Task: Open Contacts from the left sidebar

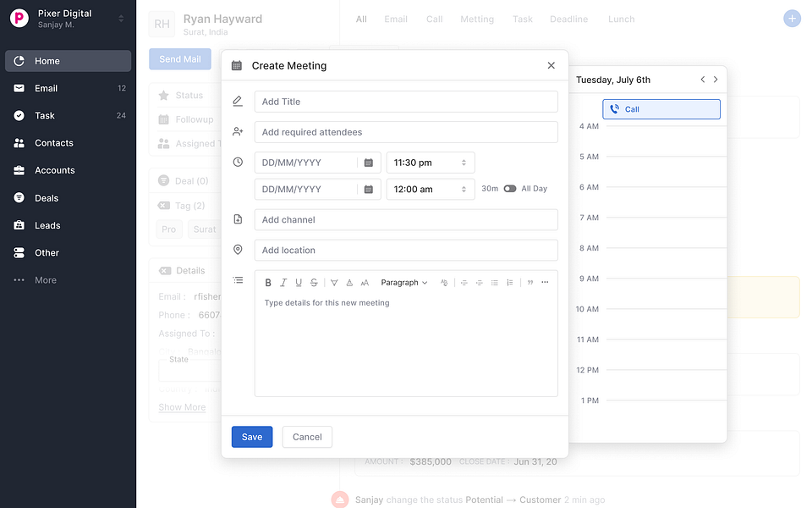Action: click(53, 142)
